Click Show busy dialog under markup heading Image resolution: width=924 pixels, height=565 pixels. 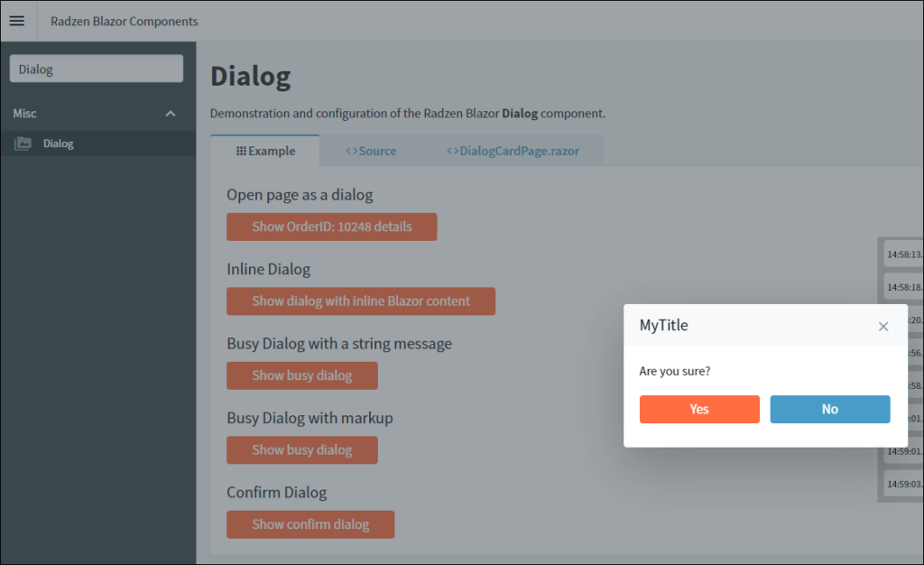point(301,449)
